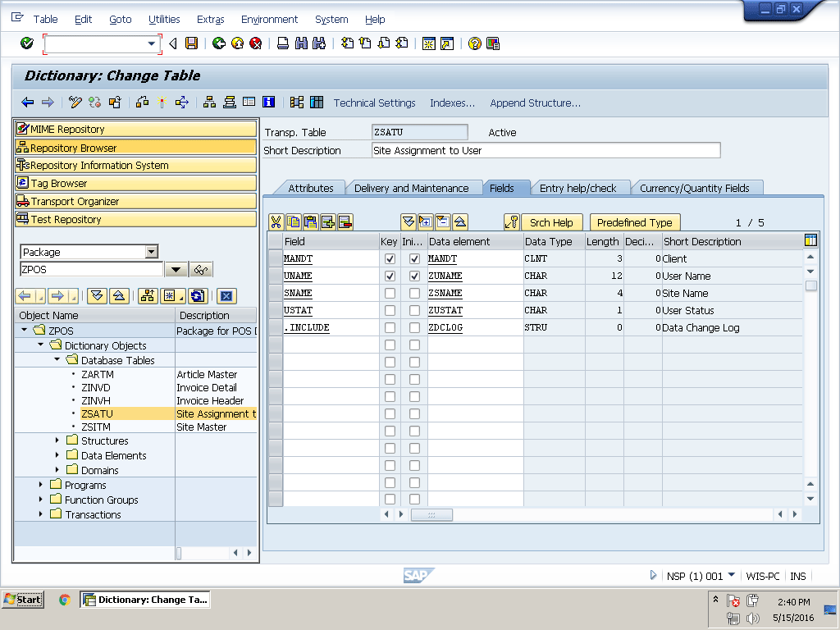
Task: Switch to the Currency/Quantity Fields tab
Action: 694,188
